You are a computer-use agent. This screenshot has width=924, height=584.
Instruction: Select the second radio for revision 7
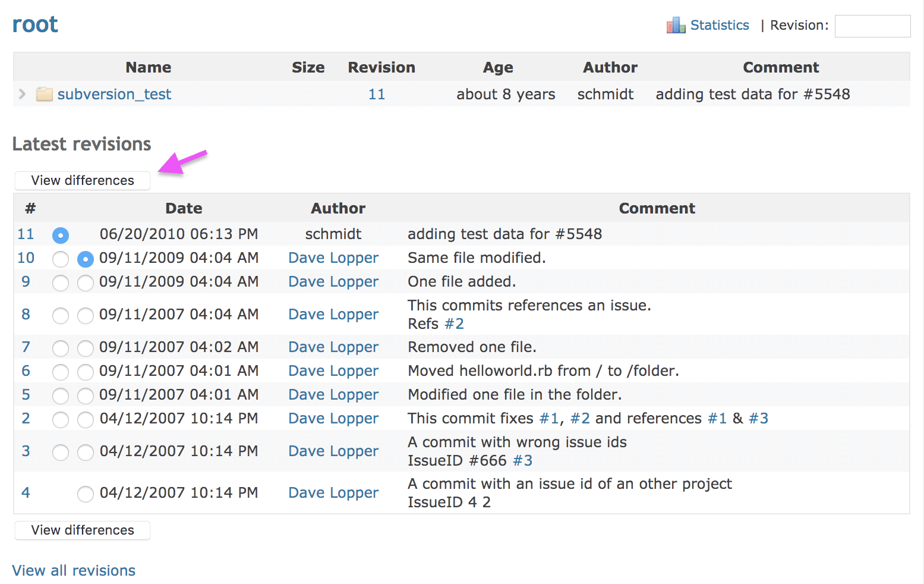86,348
